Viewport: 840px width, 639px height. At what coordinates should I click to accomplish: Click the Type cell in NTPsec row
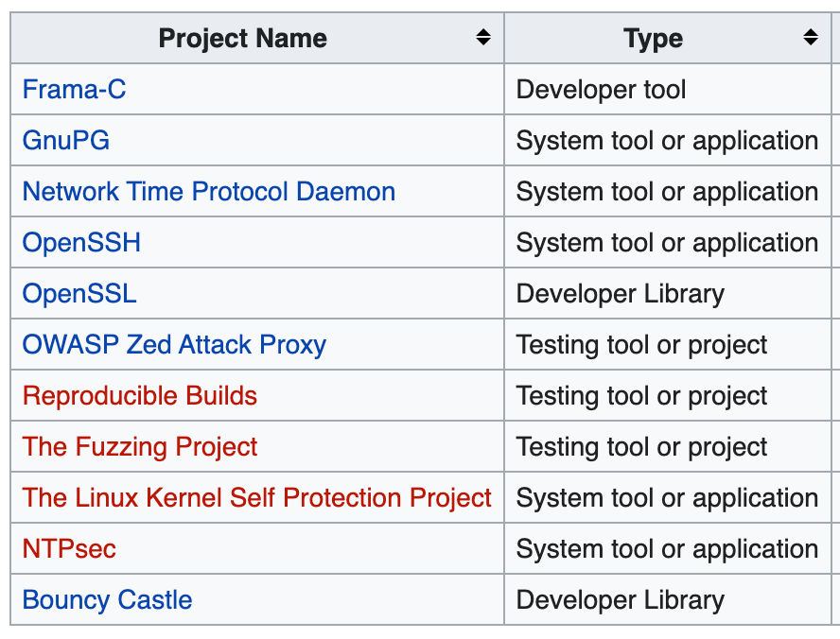668,549
